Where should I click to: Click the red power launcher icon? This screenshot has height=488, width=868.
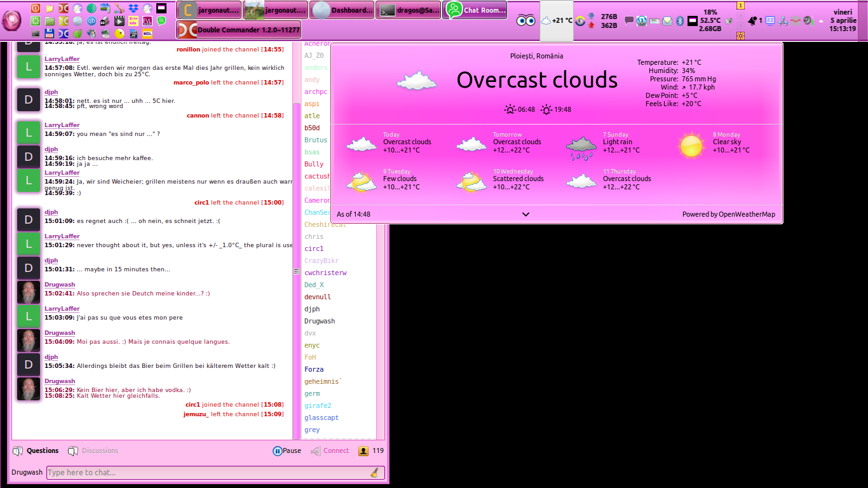[x=36, y=8]
